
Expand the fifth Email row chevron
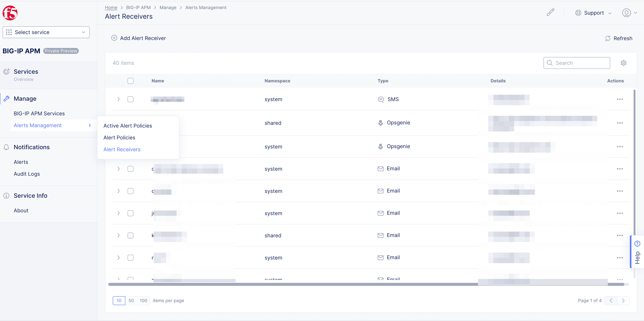[x=118, y=258]
